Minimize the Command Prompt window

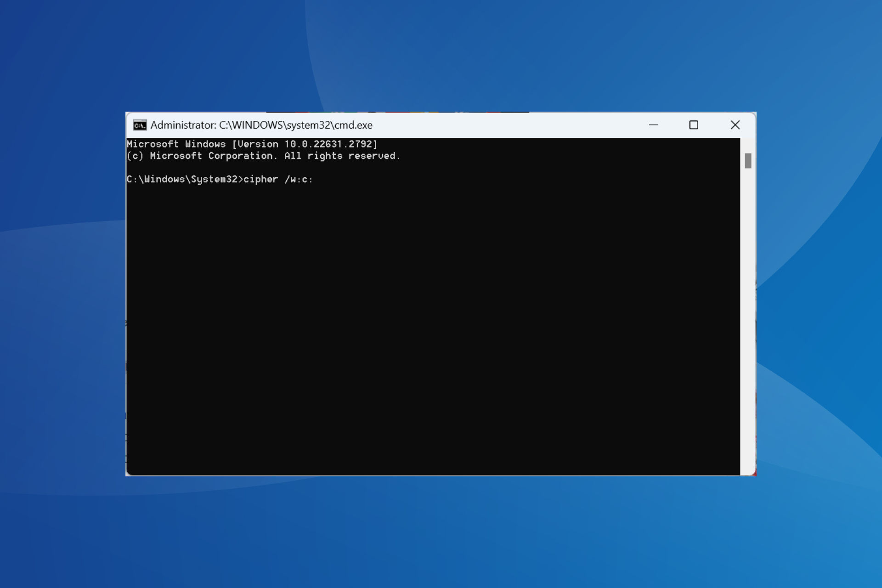pos(653,125)
